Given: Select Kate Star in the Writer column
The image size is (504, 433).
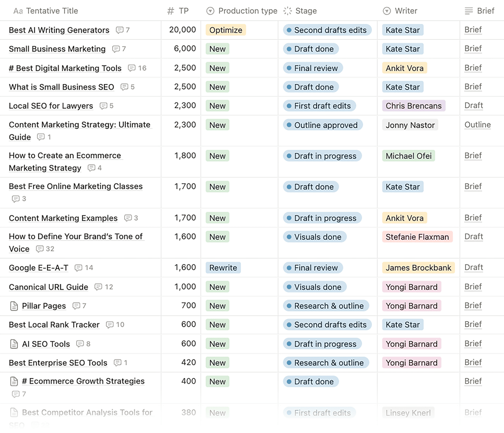Looking at the screenshot, I should tap(403, 30).
